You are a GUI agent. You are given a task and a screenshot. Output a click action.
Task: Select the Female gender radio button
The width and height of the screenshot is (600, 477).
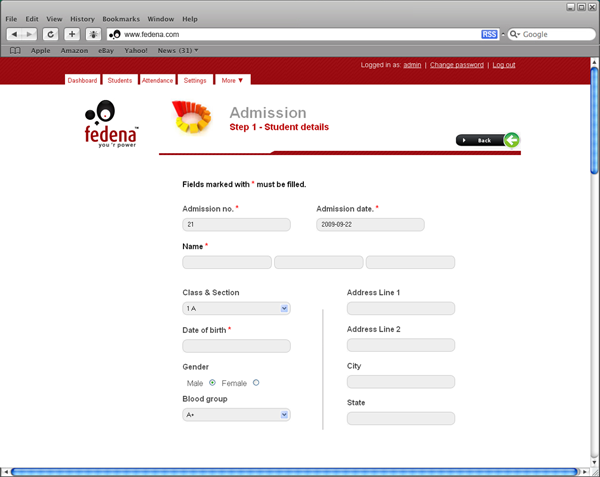(256, 383)
